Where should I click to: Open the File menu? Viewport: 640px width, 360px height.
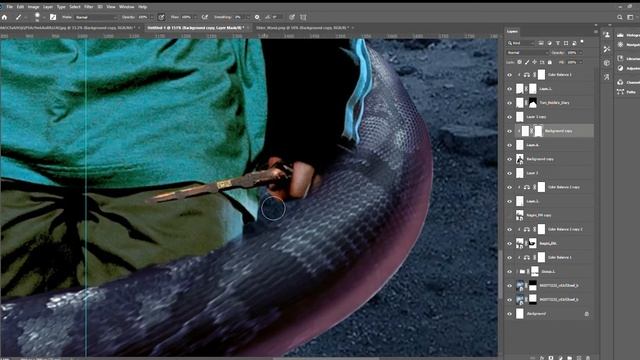click(9, 7)
